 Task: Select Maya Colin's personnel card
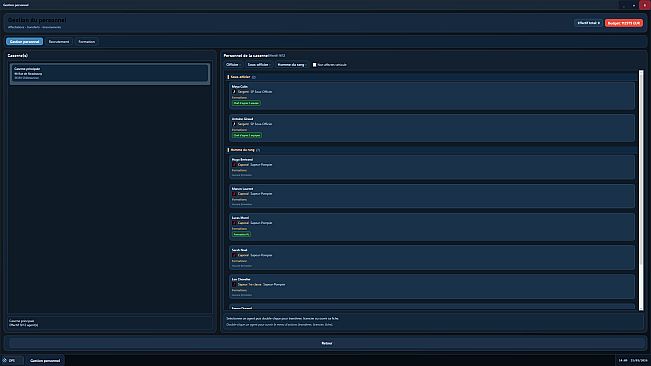tap(432, 96)
